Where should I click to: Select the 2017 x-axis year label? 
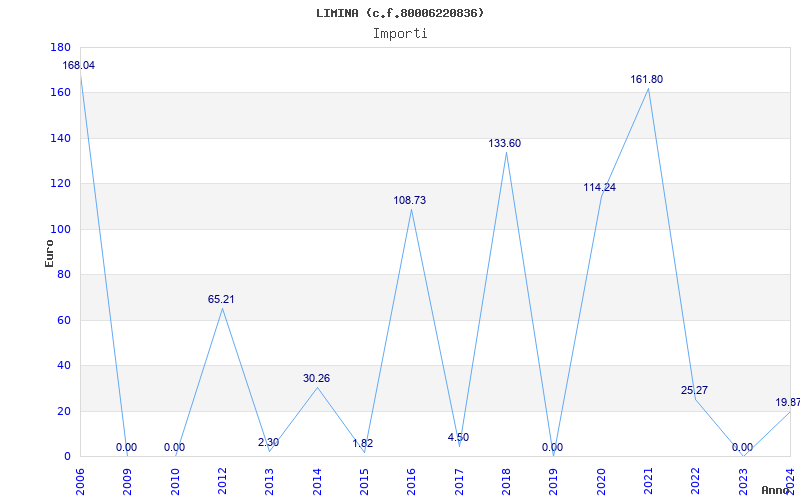pyautogui.click(x=459, y=482)
